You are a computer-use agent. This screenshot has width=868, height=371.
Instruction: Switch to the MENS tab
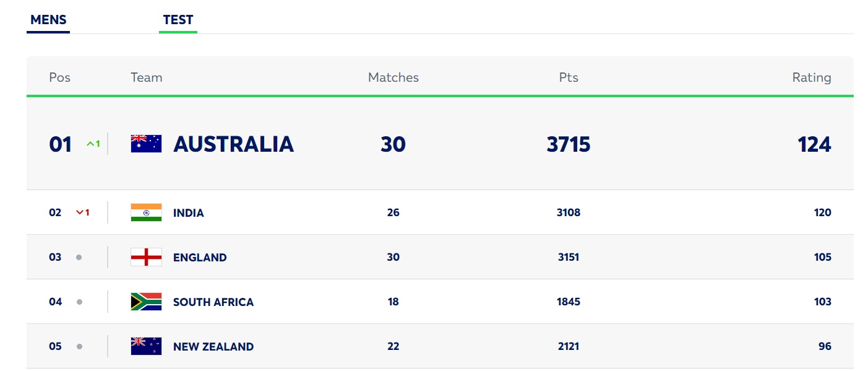coord(48,20)
